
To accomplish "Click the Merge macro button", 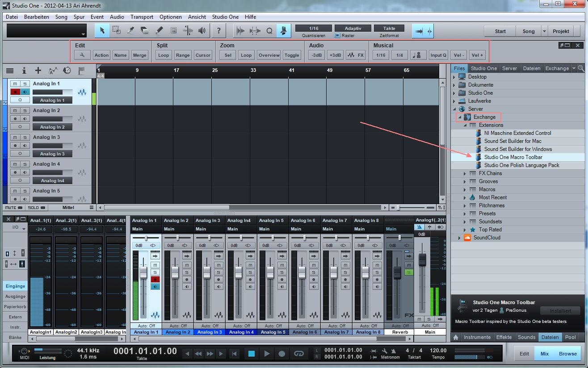I will pyautogui.click(x=140, y=55).
